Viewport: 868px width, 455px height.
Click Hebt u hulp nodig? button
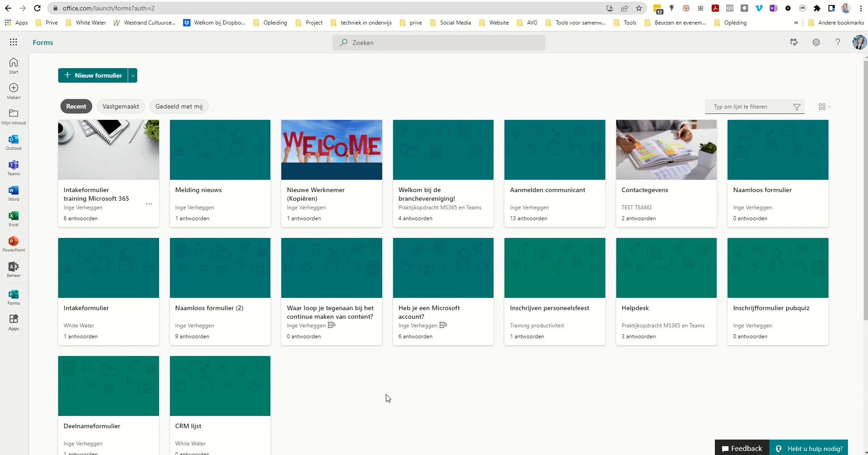coord(809,449)
